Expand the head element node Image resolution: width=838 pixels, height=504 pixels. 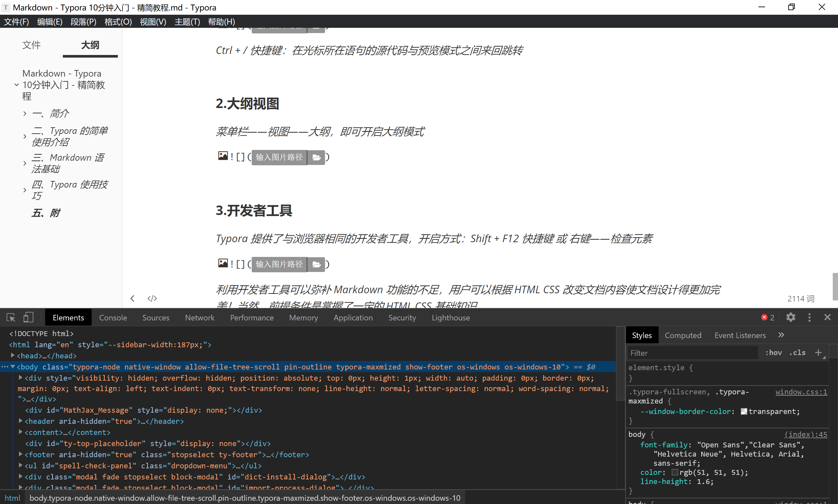(12, 355)
